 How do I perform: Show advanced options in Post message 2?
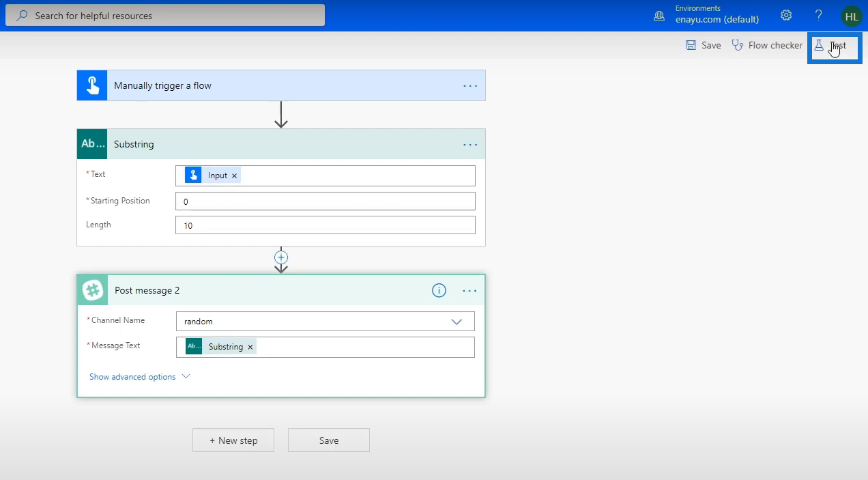139,377
